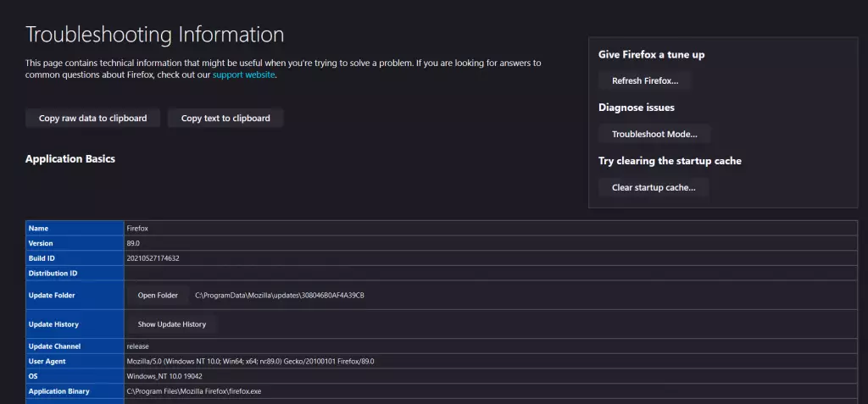Screen dimensions: 868x404
Task: Click Copy text to clipboard button
Action: [x=225, y=118]
